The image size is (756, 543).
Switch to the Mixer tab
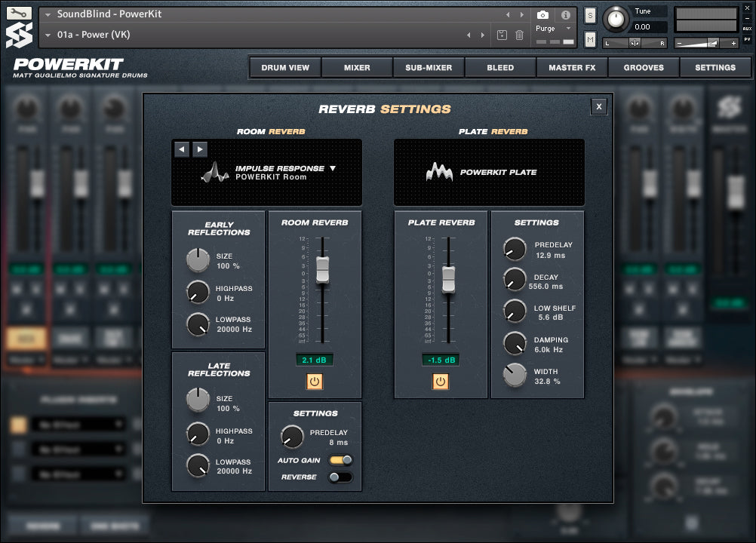pos(357,67)
